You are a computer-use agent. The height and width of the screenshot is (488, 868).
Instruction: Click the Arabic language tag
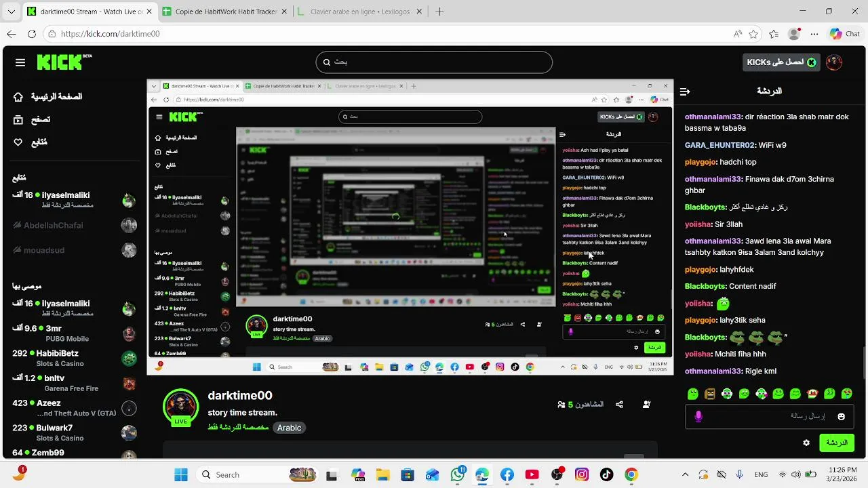[289, 428]
